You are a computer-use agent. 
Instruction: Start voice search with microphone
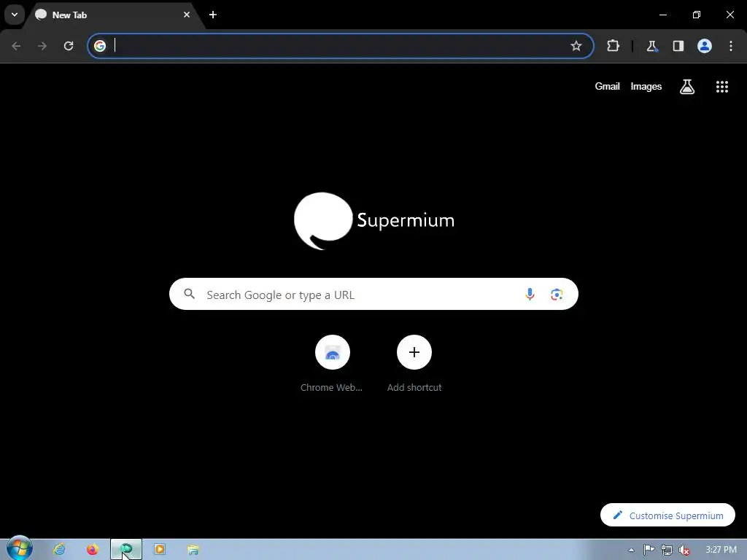tap(530, 295)
